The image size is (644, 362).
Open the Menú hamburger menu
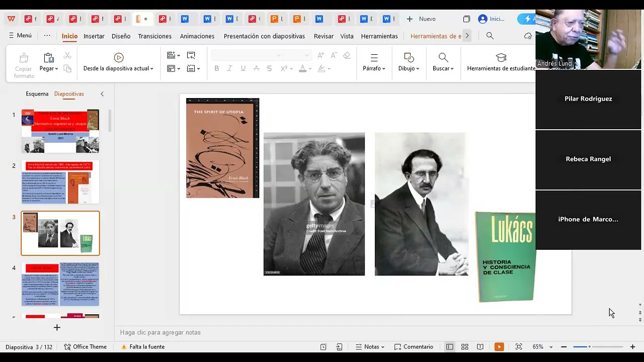(20, 36)
